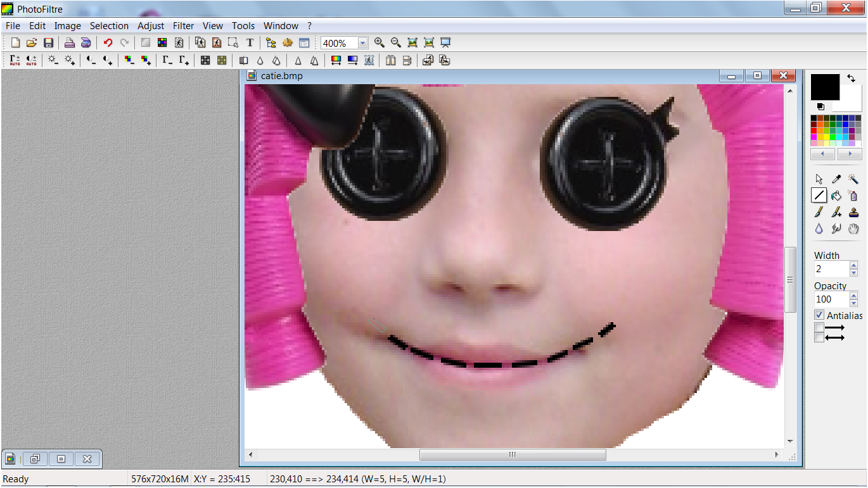Open the View menu
868x488 pixels.
coord(213,26)
